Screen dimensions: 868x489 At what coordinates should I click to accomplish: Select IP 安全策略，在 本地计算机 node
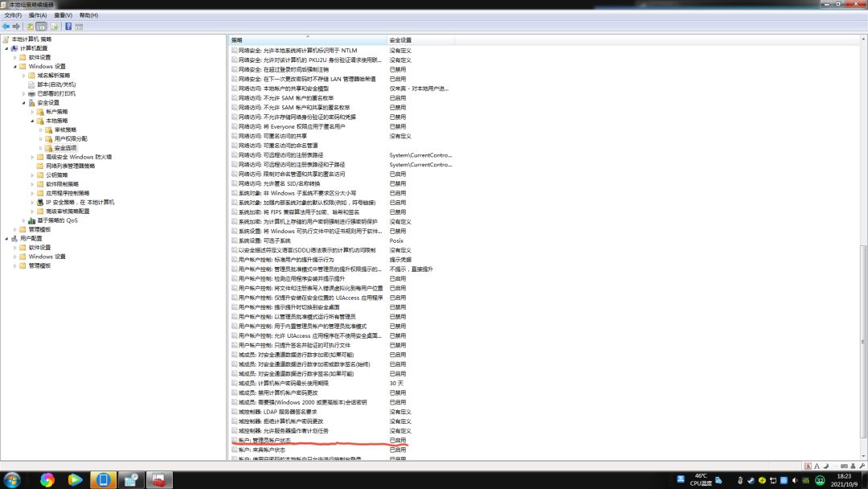click(80, 202)
